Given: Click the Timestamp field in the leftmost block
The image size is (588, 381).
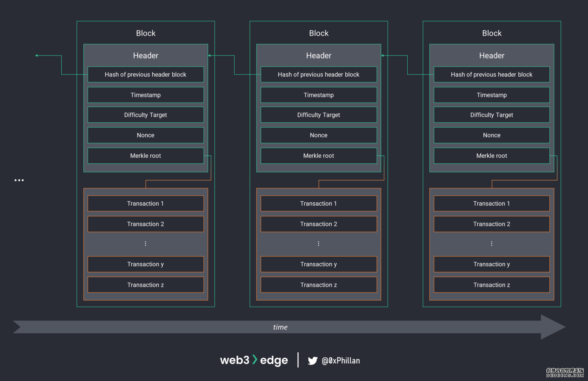Looking at the screenshot, I should tap(146, 95).
